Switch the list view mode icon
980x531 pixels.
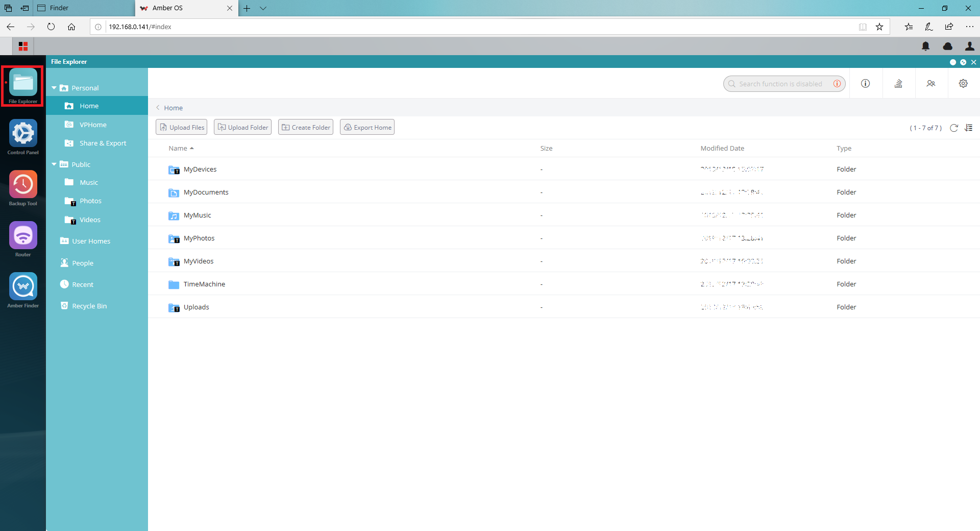pos(969,128)
